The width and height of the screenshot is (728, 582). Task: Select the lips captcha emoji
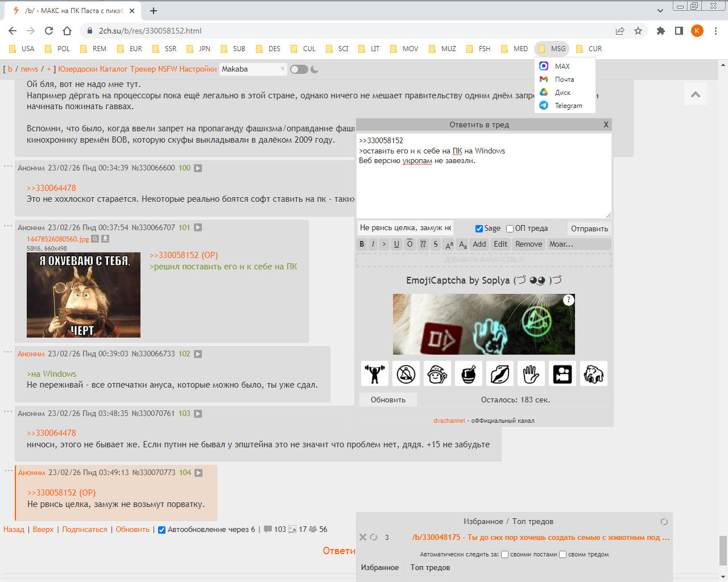point(500,374)
